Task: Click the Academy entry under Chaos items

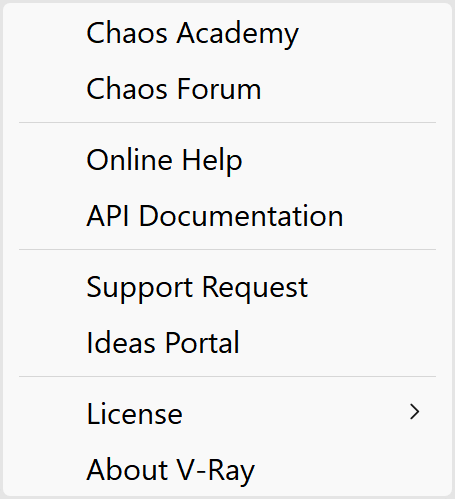Action: (227, 33)
